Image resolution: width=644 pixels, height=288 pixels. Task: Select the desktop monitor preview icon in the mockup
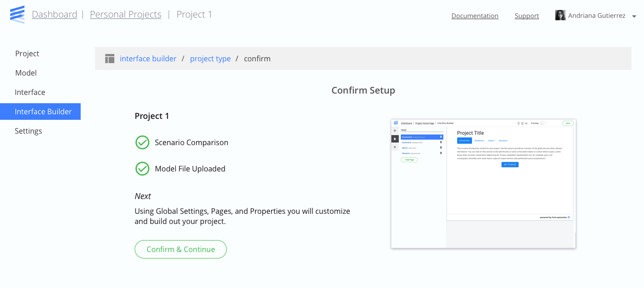[x=526, y=123]
